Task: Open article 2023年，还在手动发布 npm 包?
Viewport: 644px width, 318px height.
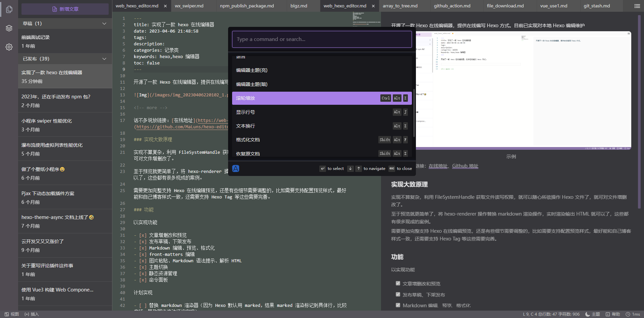Action: (x=65, y=101)
